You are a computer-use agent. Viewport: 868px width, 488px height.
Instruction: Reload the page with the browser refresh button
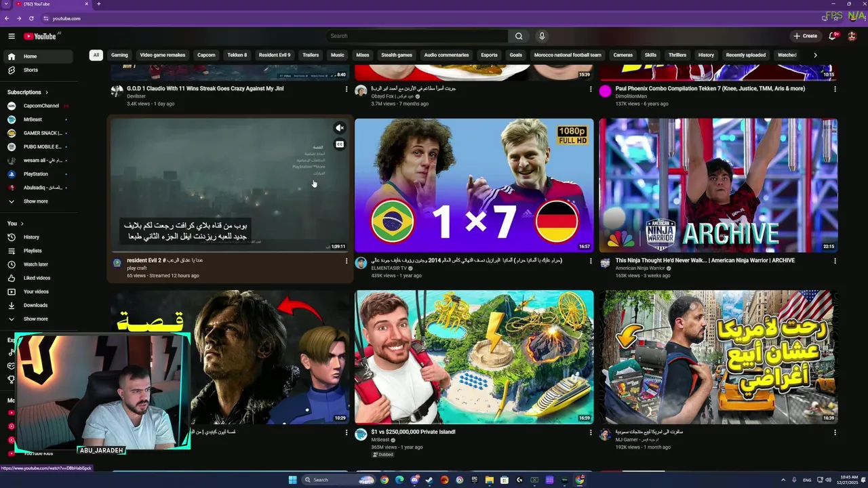31,18
